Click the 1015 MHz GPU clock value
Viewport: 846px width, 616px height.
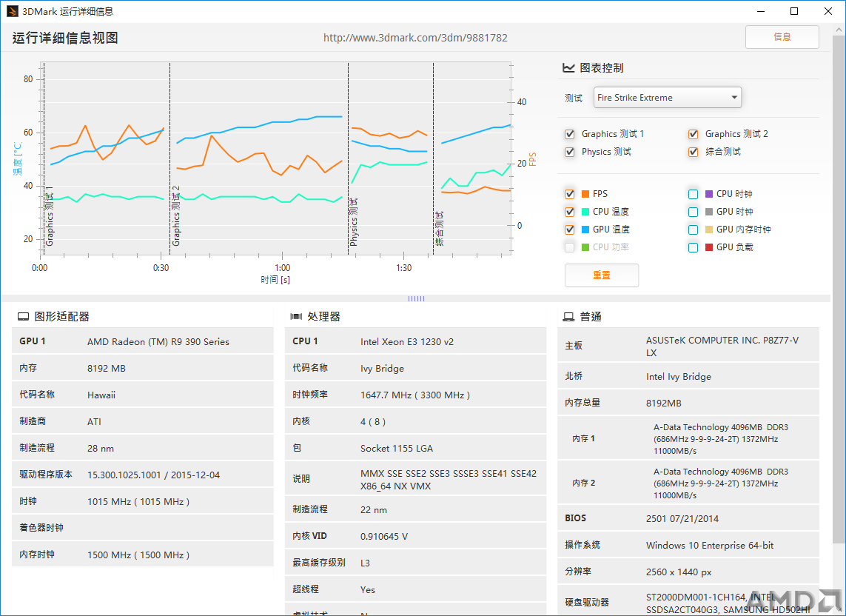138,502
